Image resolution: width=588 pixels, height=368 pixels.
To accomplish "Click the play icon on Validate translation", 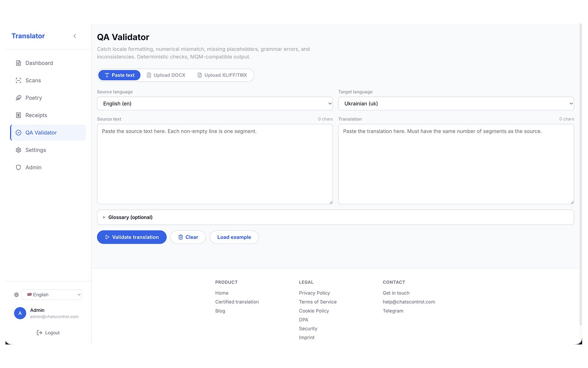I will [107, 237].
